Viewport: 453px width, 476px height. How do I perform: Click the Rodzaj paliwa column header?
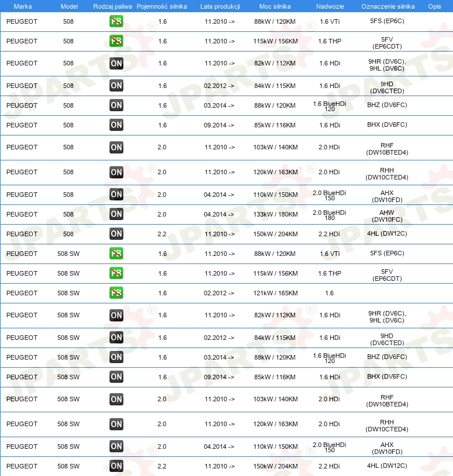[x=112, y=6]
